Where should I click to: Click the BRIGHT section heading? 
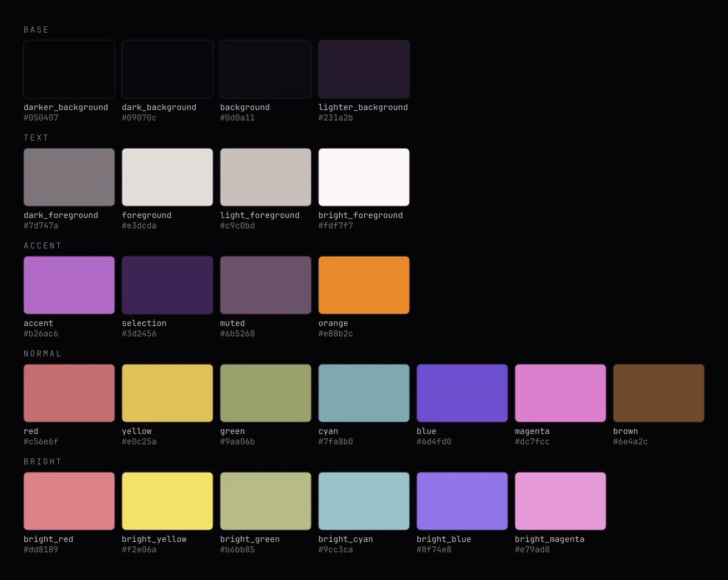(x=42, y=462)
